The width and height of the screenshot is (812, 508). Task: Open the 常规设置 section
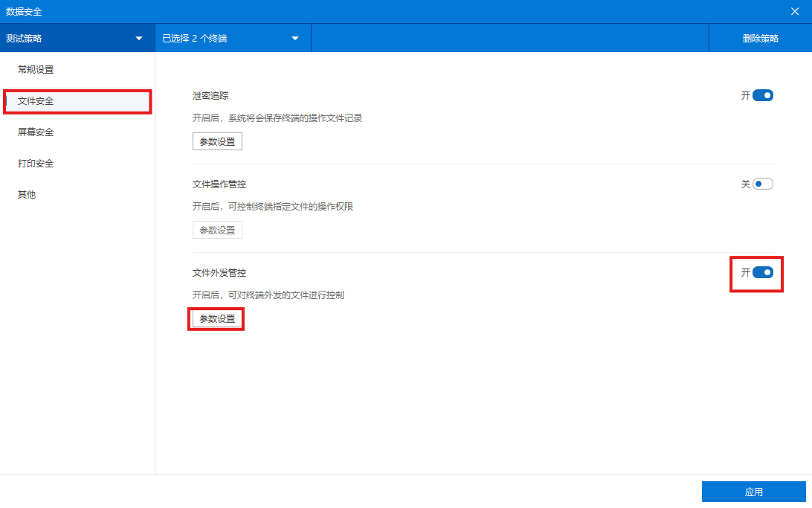click(36, 70)
